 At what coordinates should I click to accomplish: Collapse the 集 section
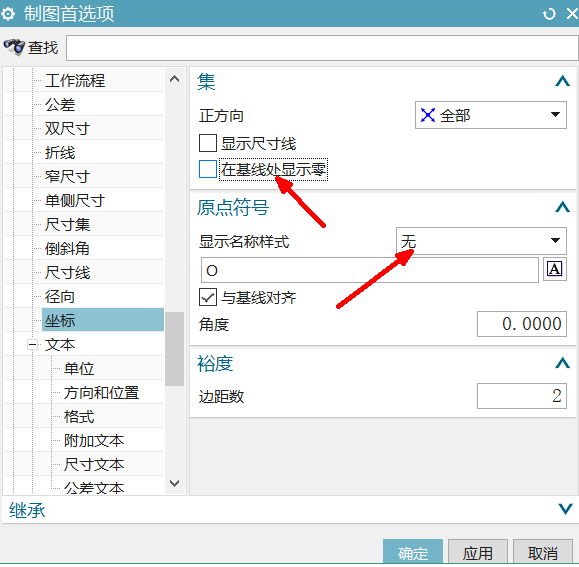(x=562, y=81)
